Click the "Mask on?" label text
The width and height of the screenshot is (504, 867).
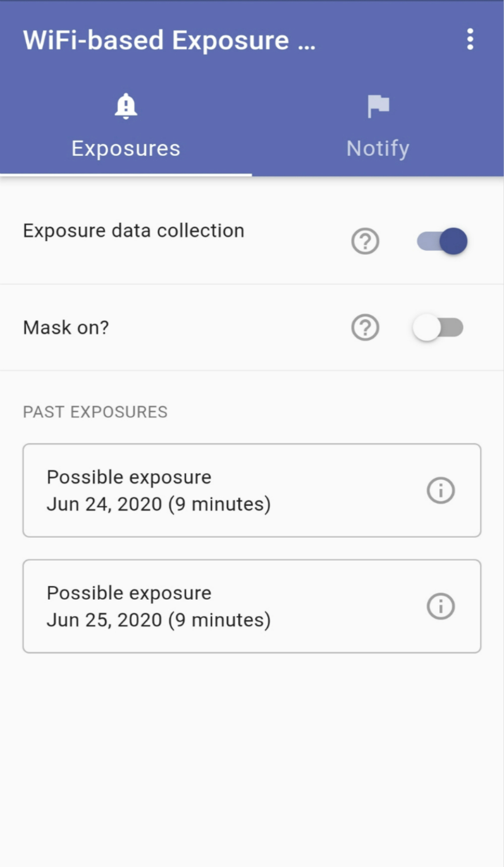coord(66,328)
